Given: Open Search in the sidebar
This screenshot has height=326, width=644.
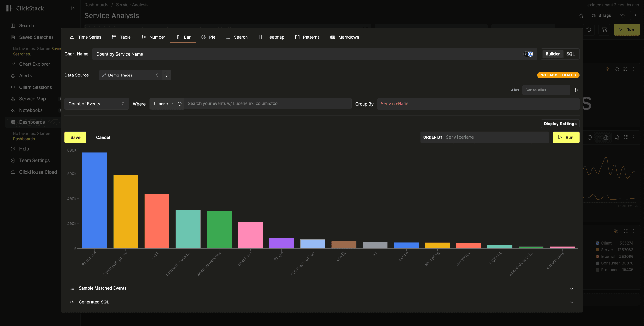Looking at the screenshot, I should point(27,26).
